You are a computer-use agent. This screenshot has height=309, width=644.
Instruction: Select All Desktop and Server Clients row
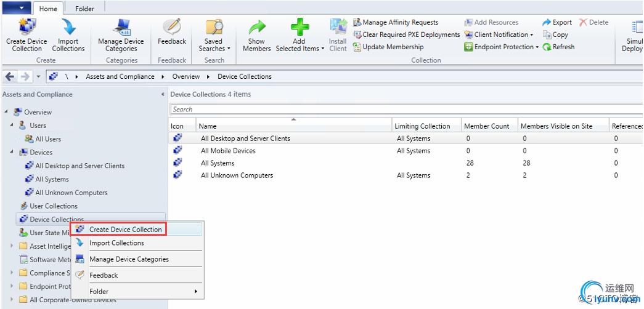pyautogui.click(x=406, y=138)
